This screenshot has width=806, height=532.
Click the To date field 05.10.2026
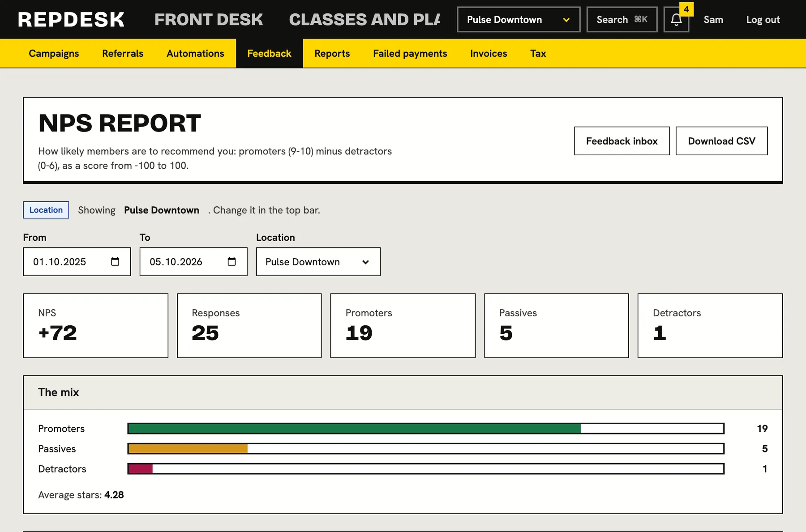point(193,262)
